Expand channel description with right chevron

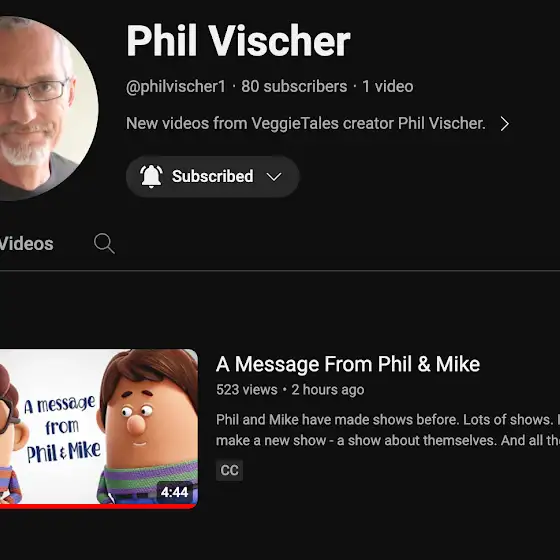point(504,124)
